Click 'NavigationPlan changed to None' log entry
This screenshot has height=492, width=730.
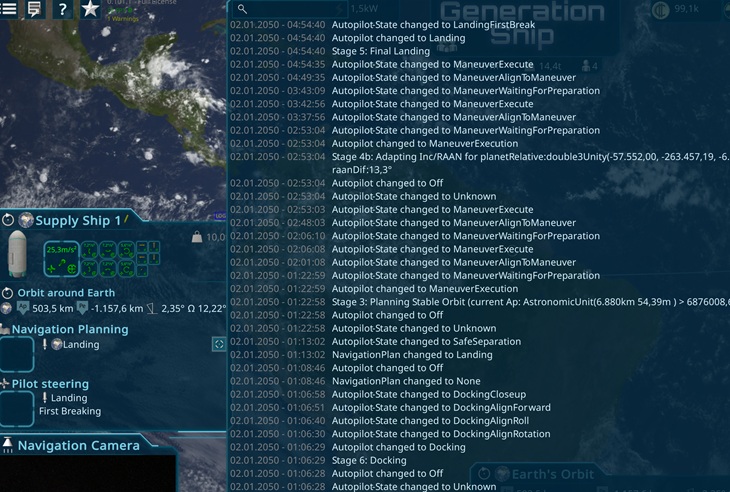(x=406, y=381)
